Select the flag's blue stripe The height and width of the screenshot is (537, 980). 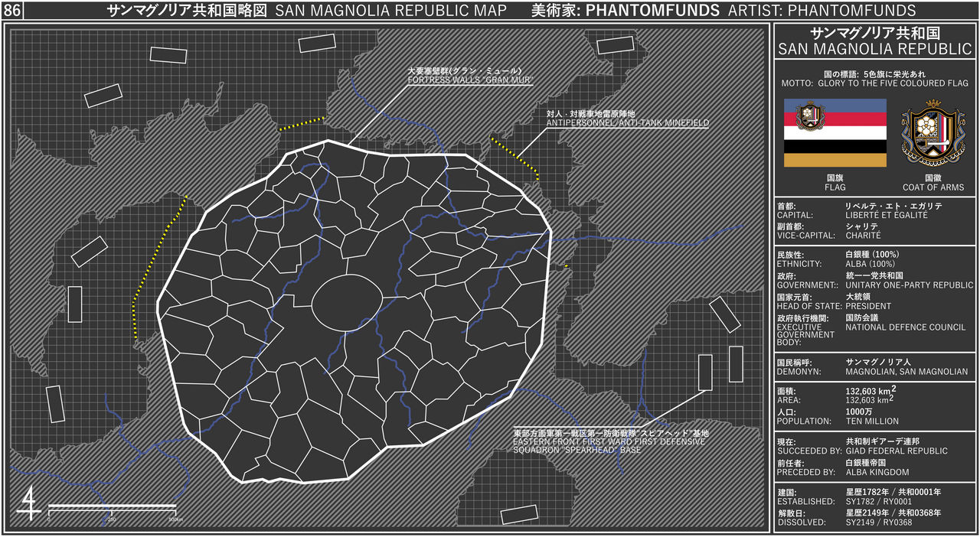(835, 105)
